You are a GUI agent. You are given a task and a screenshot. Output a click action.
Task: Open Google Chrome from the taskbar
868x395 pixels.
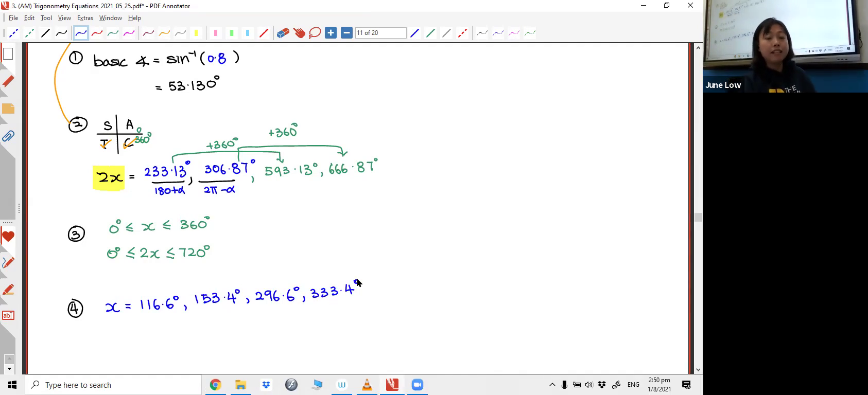click(x=215, y=385)
